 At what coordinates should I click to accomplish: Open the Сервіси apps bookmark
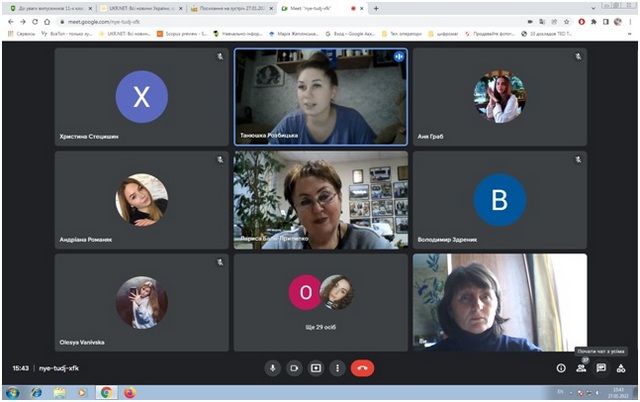tap(22, 34)
